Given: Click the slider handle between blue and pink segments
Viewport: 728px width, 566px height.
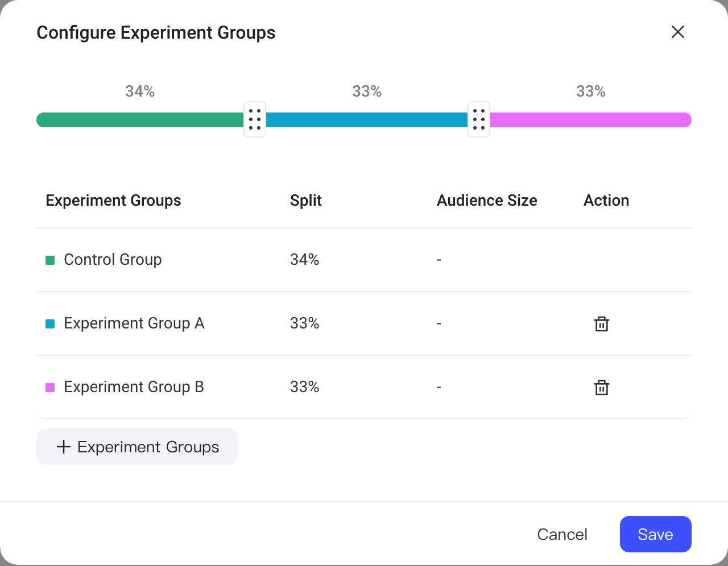Looking at the screenshot, I should (x=479, y=119).
